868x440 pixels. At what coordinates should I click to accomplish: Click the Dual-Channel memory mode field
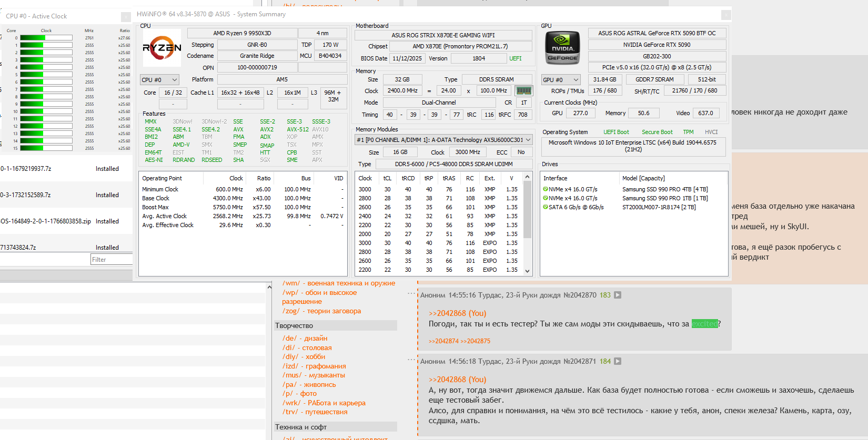439,103
